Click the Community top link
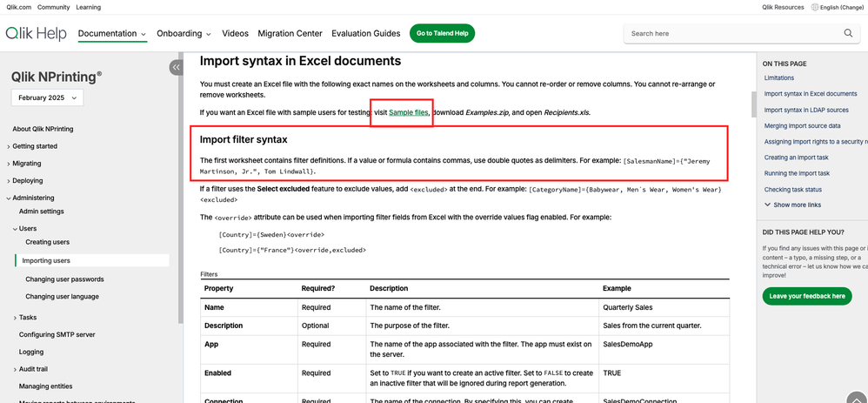The image size is (868, 403). [54, 7]
